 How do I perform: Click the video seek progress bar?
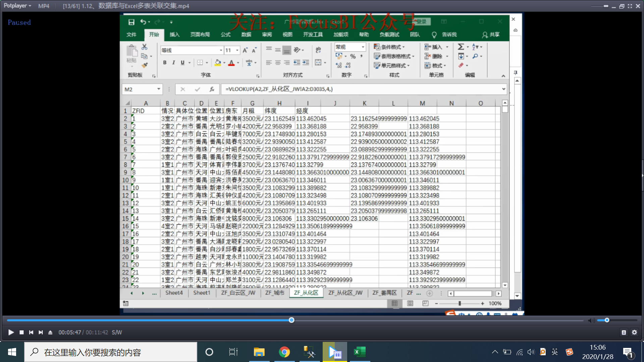tap(402, 320)
